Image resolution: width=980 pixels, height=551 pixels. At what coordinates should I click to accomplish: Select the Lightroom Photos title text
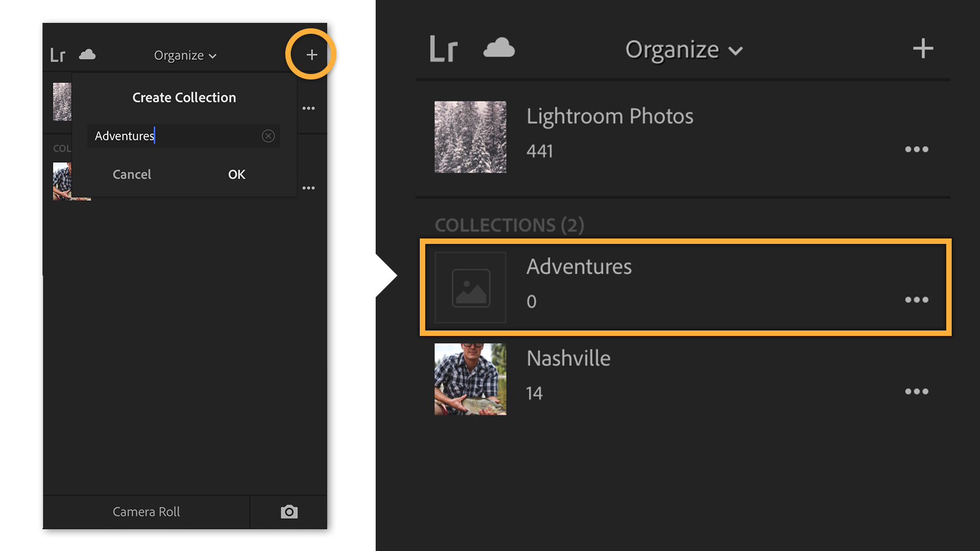click(610, 116)
